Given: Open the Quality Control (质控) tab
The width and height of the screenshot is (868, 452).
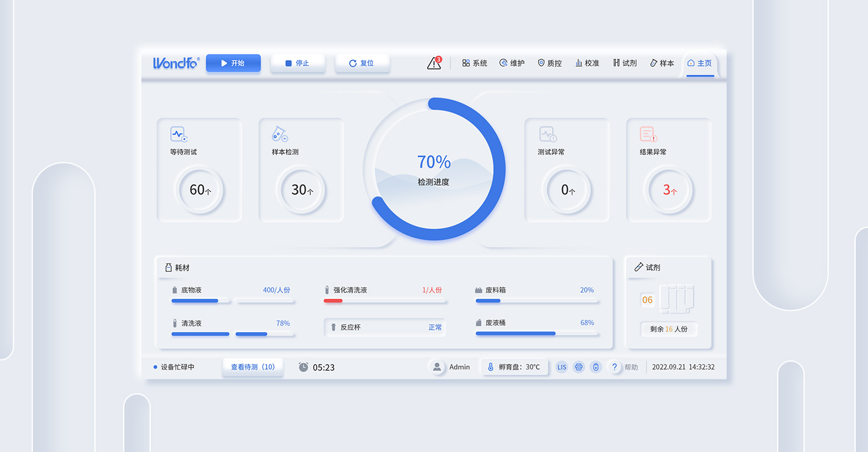Looking at the screenshot, I should pyautogui.click(x=550, y=63).
